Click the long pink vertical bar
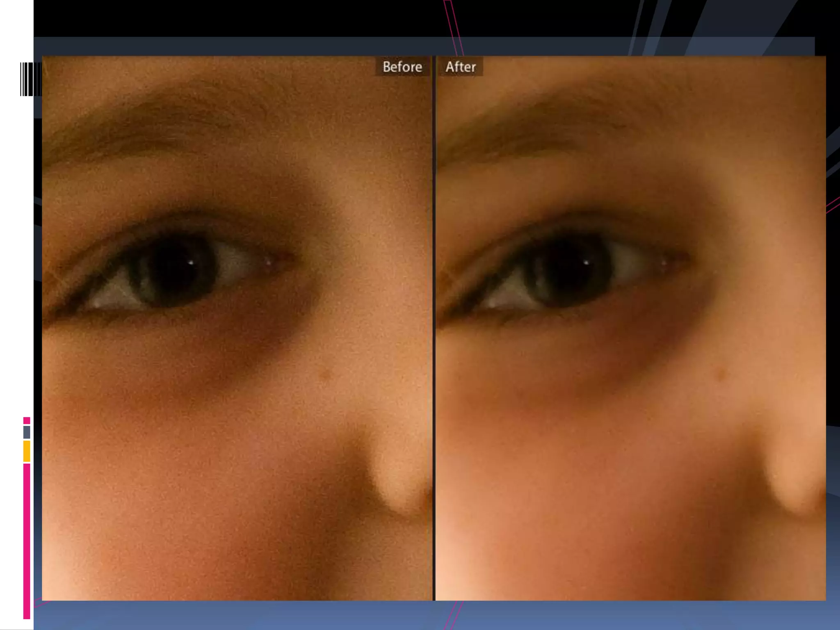 tap(27, 541)
